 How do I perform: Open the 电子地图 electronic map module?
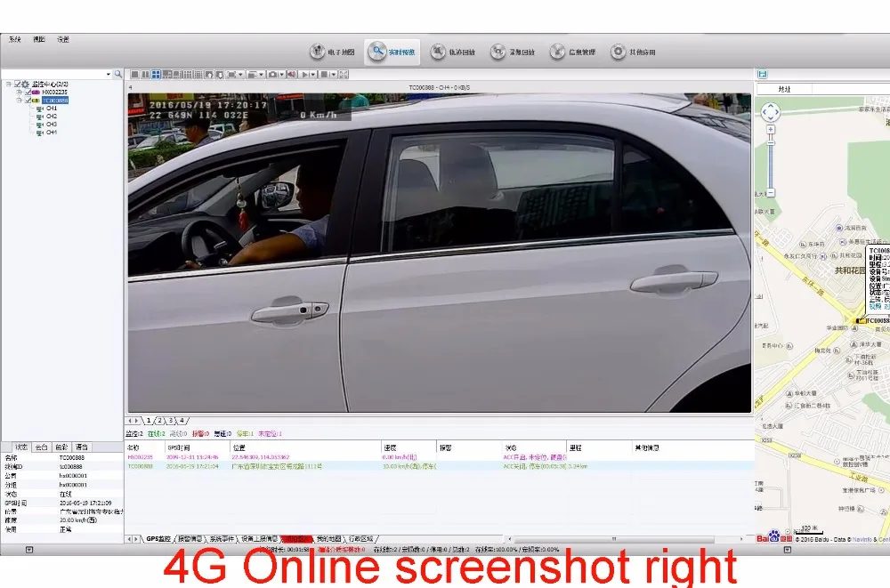[332, 52]
